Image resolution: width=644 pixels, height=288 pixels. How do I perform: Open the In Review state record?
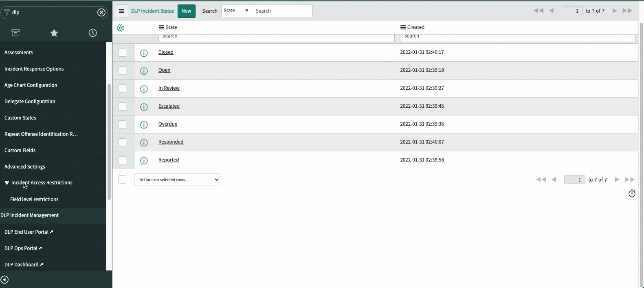(x=169, y=88)
